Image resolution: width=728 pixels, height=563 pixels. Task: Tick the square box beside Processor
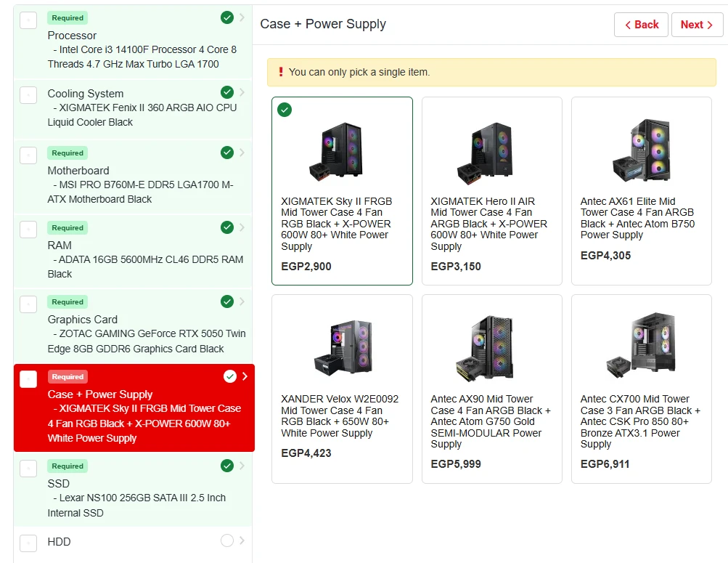(x=28, y=20)
